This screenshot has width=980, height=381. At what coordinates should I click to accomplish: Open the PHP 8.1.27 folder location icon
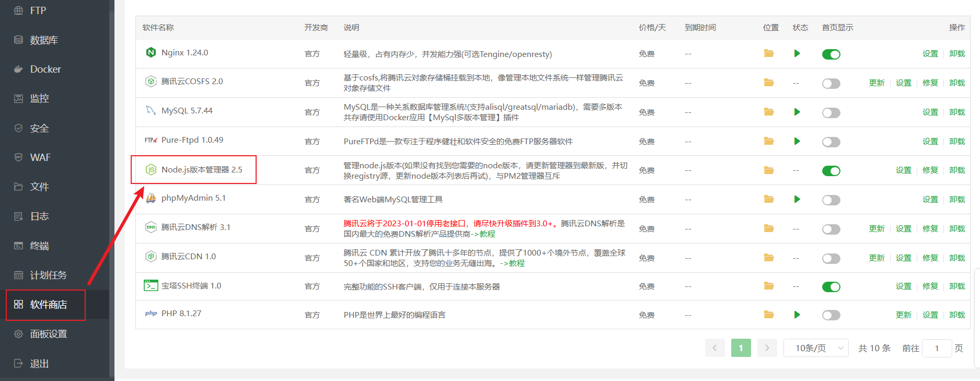[768, 315]
